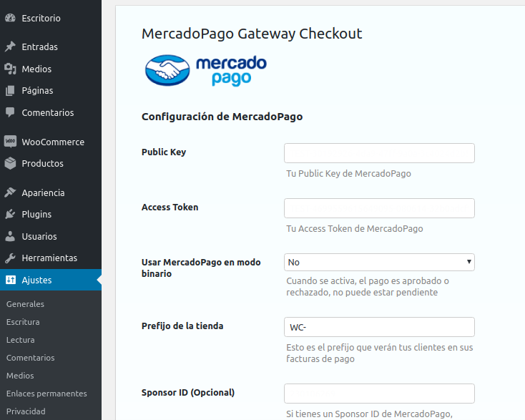Click the Escritorio dashboard icon

click(x=10, y=18)
